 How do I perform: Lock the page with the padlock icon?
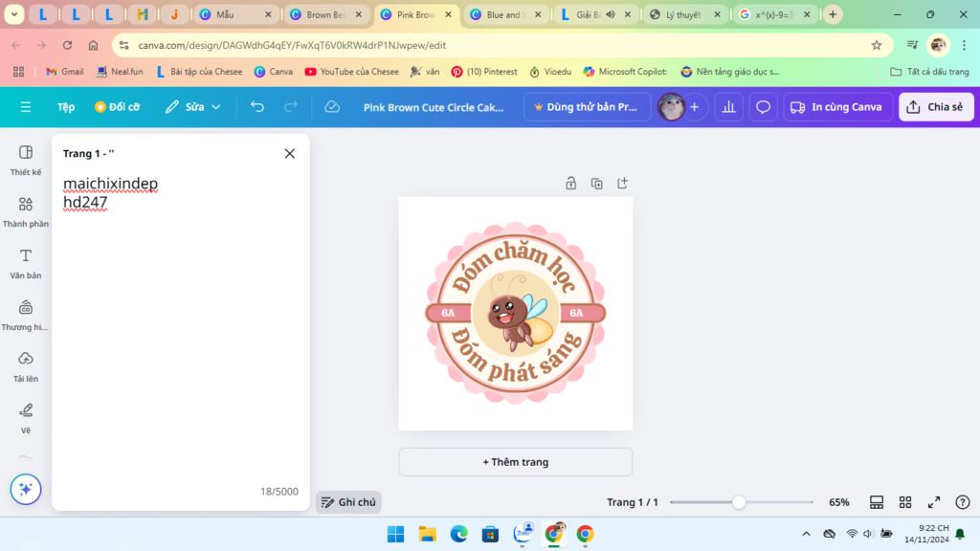click(x=570, y=183)
